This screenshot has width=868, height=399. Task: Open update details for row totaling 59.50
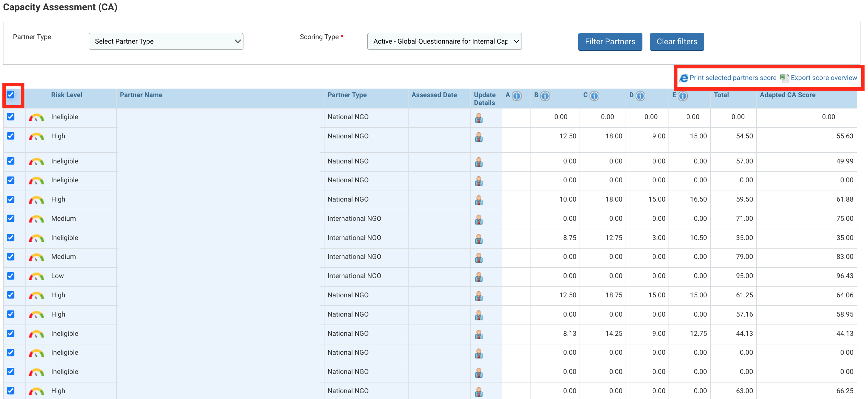[x=479, y=201]
